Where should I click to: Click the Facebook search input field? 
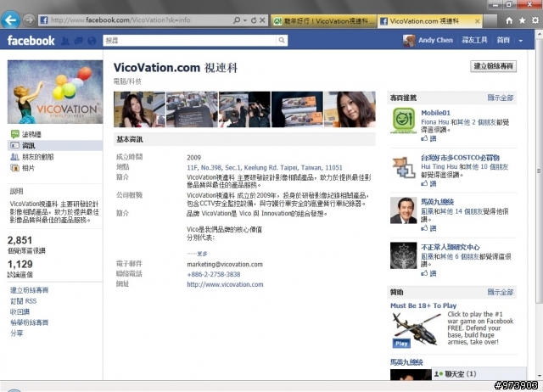pyautogui.click(x=190, y=41)
